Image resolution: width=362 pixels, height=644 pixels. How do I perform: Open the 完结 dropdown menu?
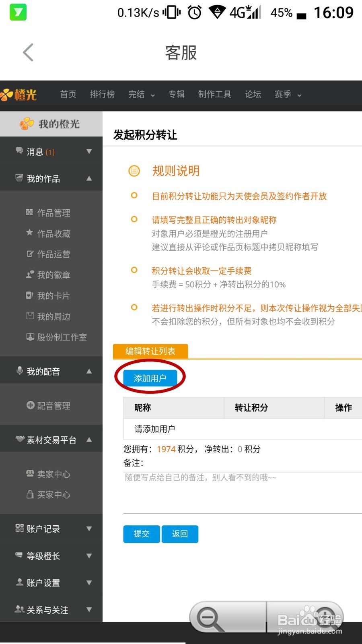click(142, 95)
